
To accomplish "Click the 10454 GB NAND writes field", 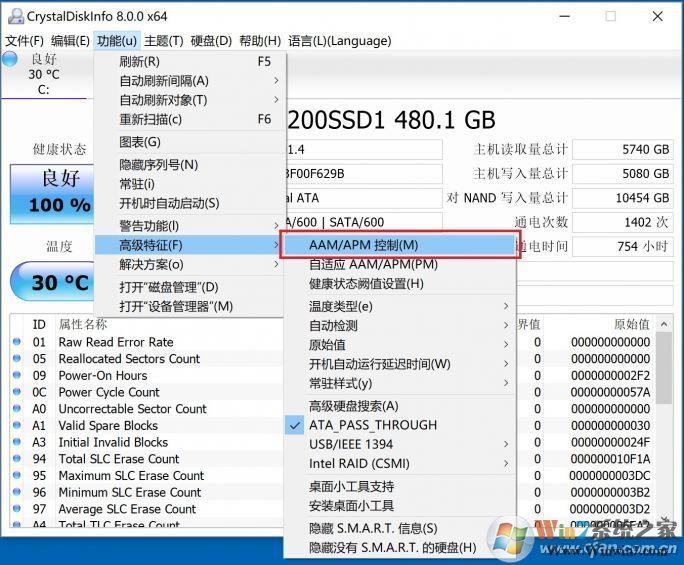I will [623, 198].
